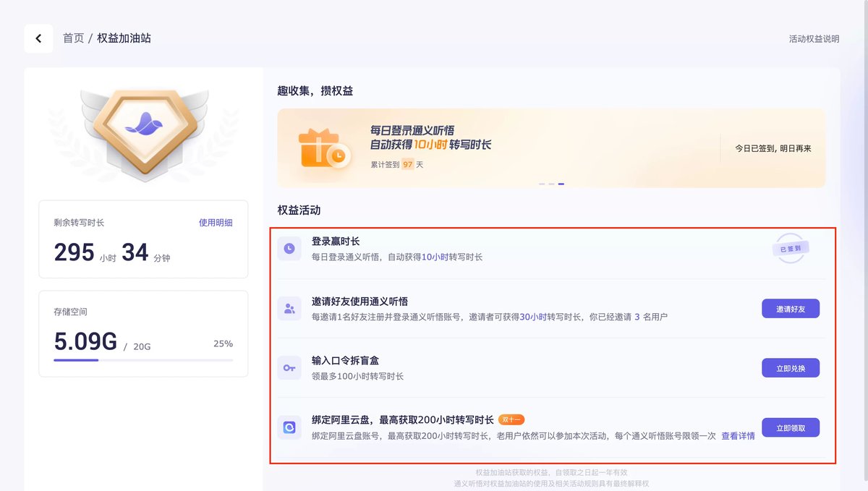868x491 pixels.
Task: Click the 趣收集，攒权益 heading
Action: coord(315,91)
